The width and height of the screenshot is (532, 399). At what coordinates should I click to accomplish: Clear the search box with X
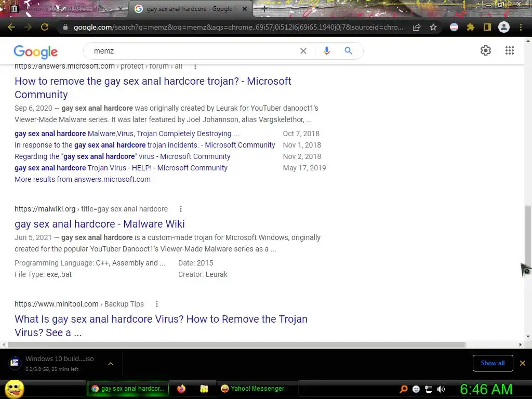(303, 51)
